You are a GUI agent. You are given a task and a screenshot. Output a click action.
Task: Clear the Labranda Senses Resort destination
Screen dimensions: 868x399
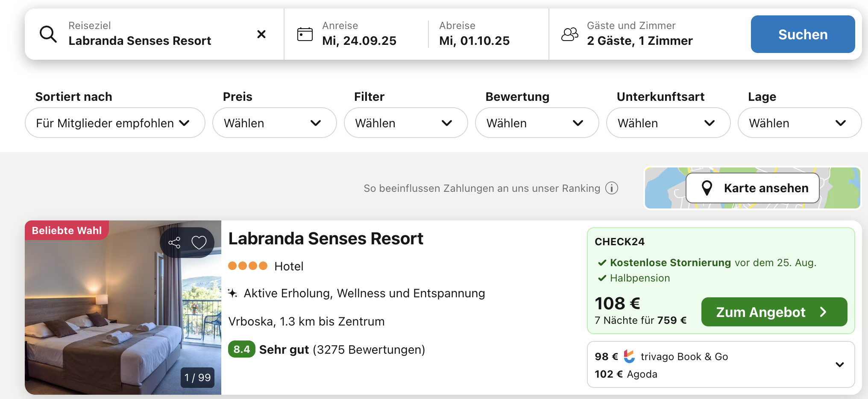pyautogui.click(x=261, y=34)
